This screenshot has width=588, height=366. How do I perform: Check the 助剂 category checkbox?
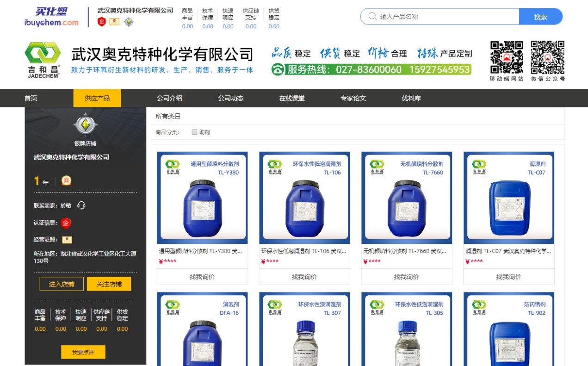pyautogui.click(x=194, y=132)
